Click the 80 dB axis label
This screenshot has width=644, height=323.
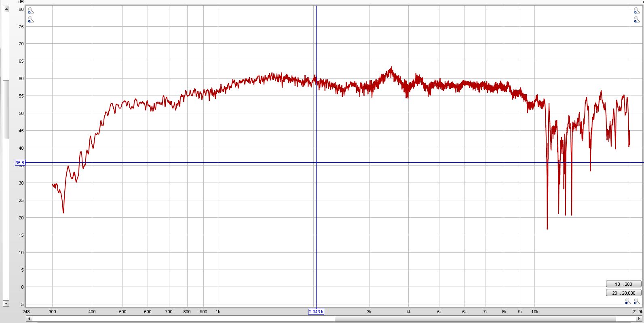[21, 9]
